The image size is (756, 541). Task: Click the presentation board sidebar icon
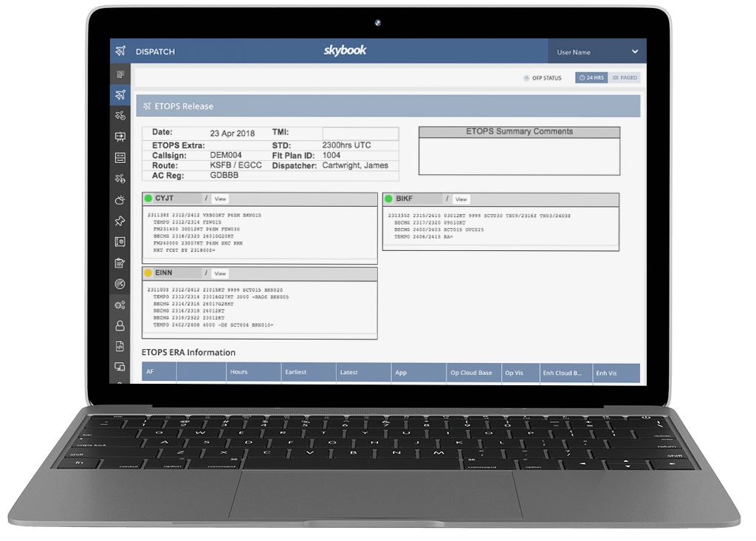(x=120, y=137)
